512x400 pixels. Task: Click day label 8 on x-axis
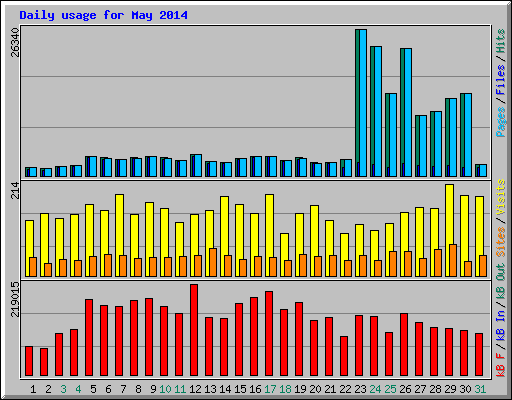[x=138, y=389]
